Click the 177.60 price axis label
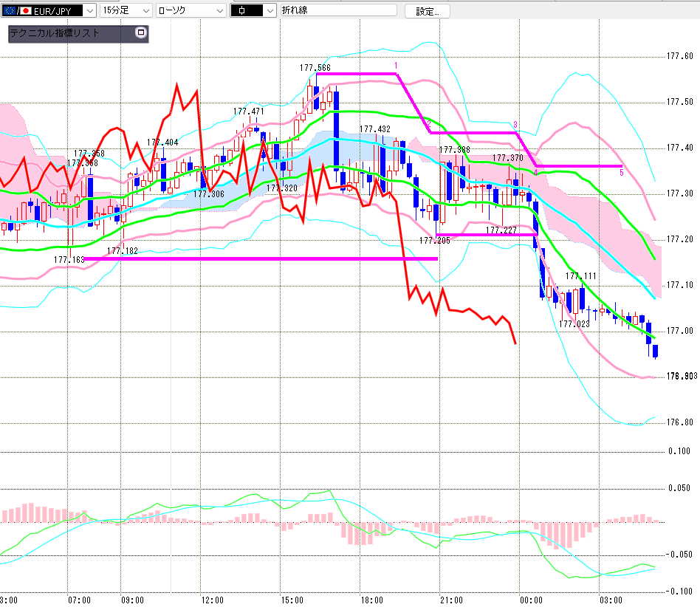 tap(680, 56)
